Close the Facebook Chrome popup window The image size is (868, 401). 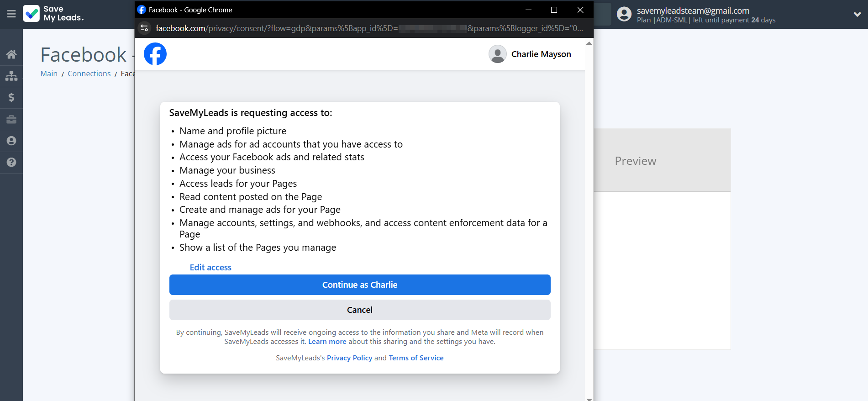(580, 10)
